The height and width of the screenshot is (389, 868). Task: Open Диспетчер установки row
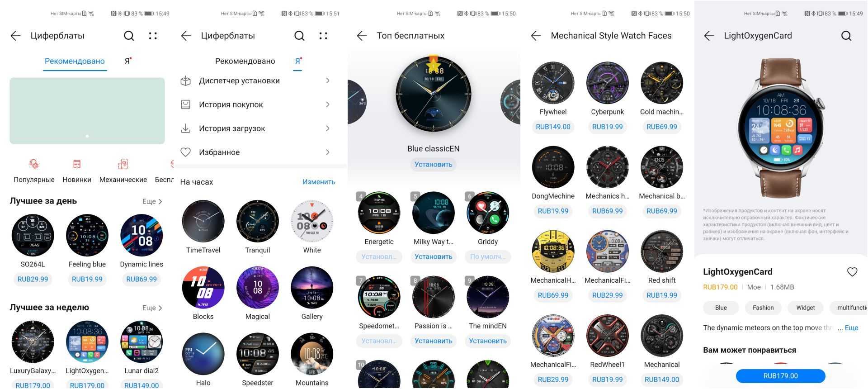pyautogui.click(x=255, y=81)
